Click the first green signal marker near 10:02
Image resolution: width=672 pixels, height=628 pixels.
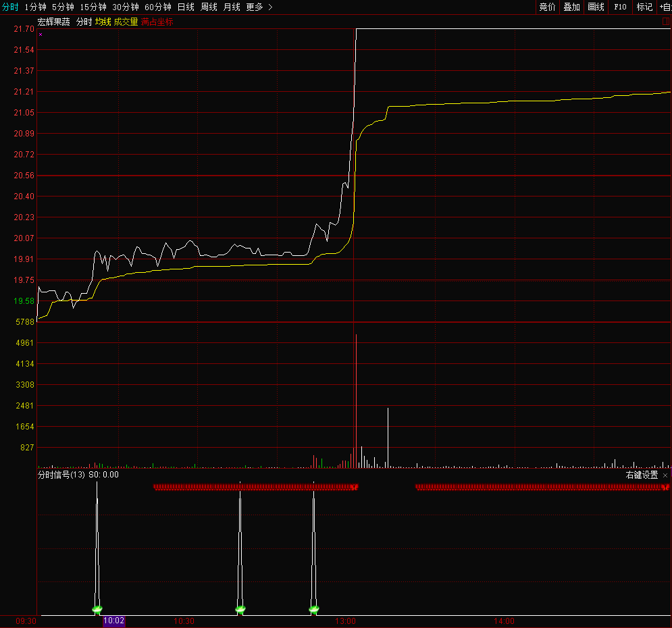click(97, 608)
